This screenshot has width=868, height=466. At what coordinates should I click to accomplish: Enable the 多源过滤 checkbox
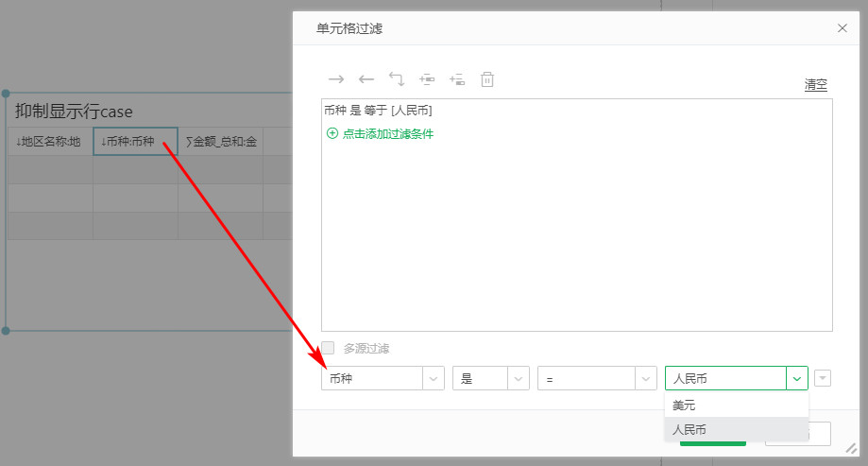328,348
